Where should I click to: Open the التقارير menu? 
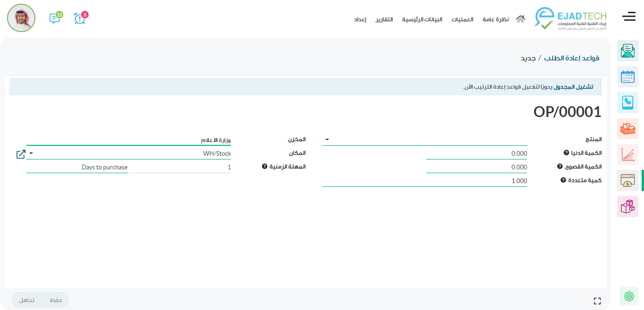(384, 19)
